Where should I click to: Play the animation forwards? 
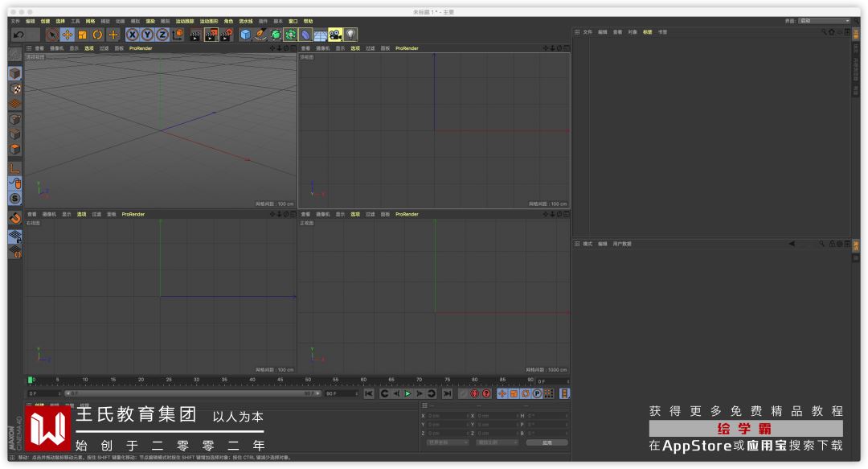click(407, 393)
